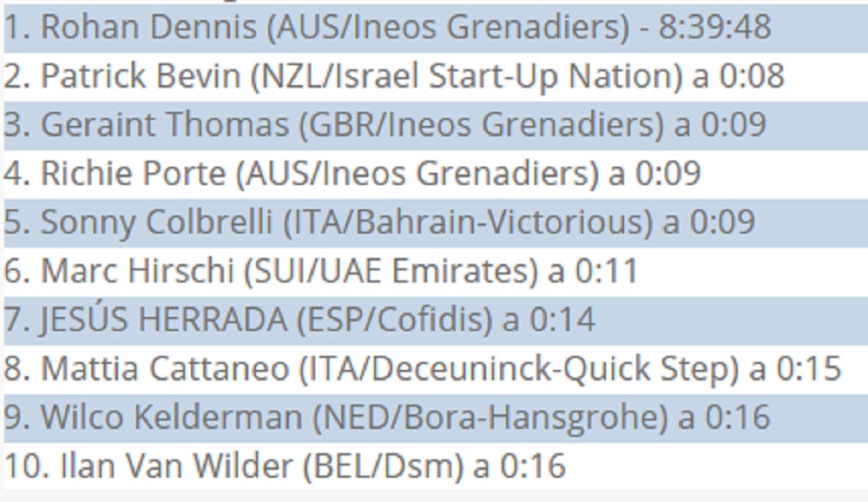The height and width of the screenshot is (502, 868).
Task: Select Mattia Cattaneo's name
Action: 164,367
